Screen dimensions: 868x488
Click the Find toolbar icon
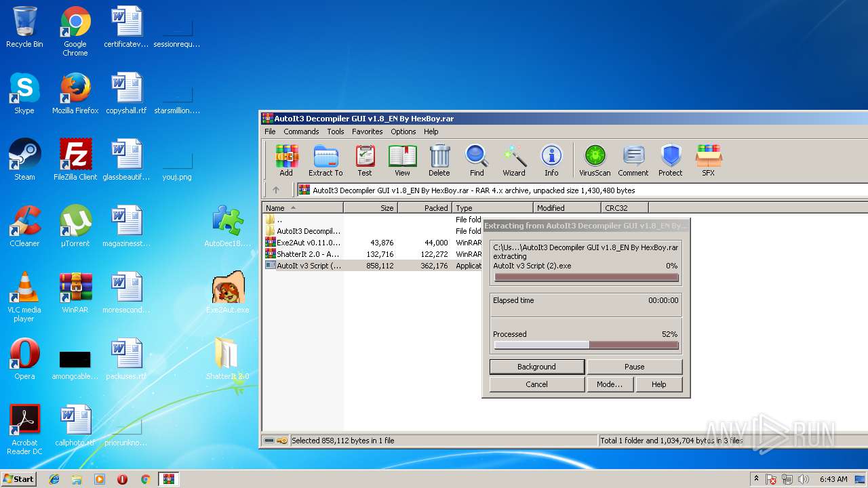tap(477, 161)
